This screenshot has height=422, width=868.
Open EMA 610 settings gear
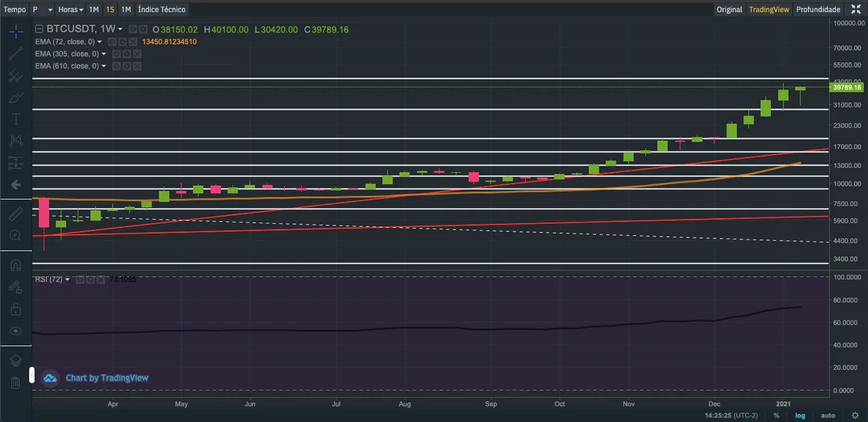126,66
